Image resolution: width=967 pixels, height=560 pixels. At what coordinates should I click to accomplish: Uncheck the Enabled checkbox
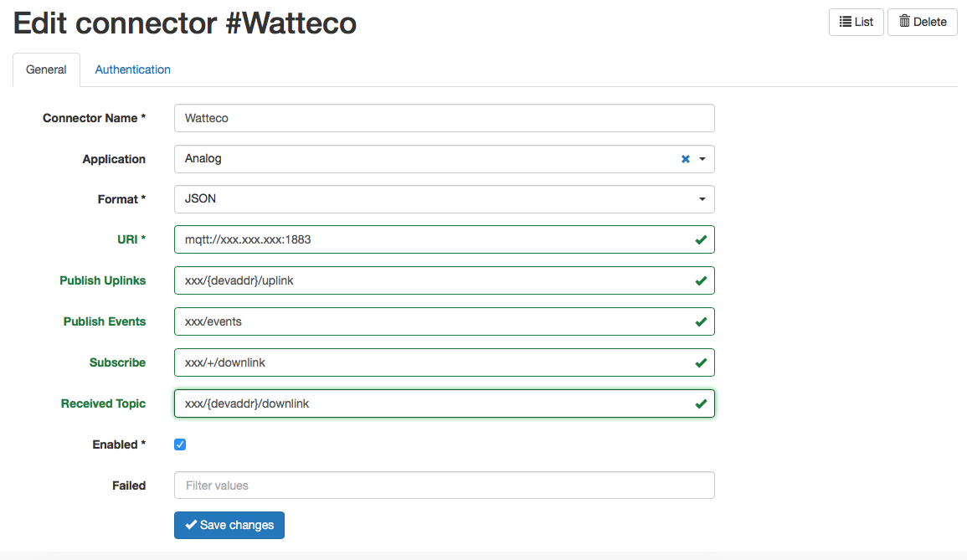point(180,444)
